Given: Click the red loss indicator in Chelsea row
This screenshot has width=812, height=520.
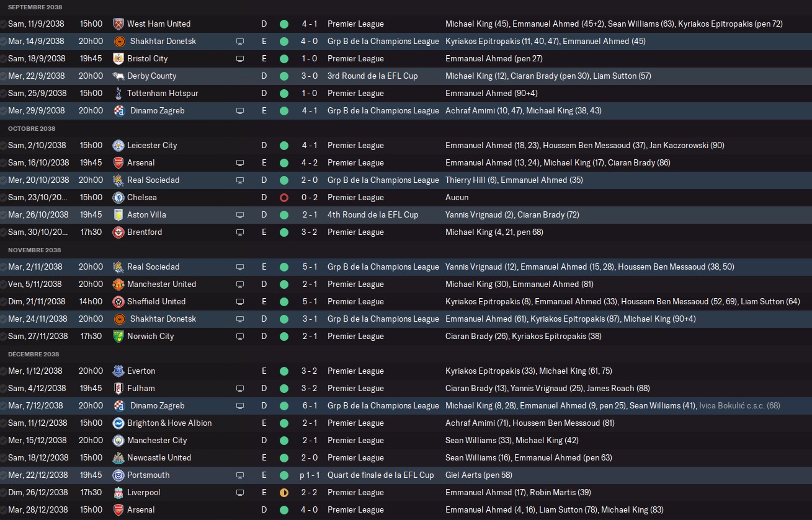Looking at the screenshot, I should pos(284,198).
